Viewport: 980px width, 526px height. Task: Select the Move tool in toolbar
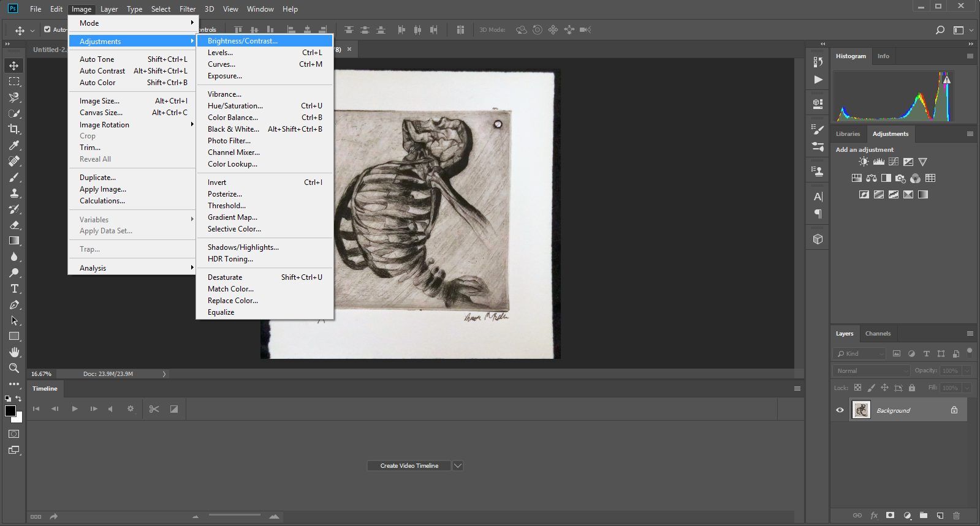coord(14,66)
